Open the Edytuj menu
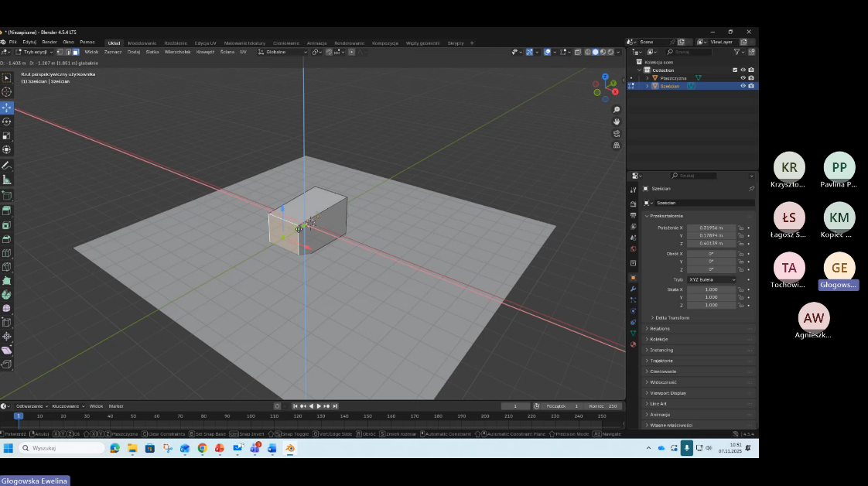868x486 pixels. click(x=29, y=42)
